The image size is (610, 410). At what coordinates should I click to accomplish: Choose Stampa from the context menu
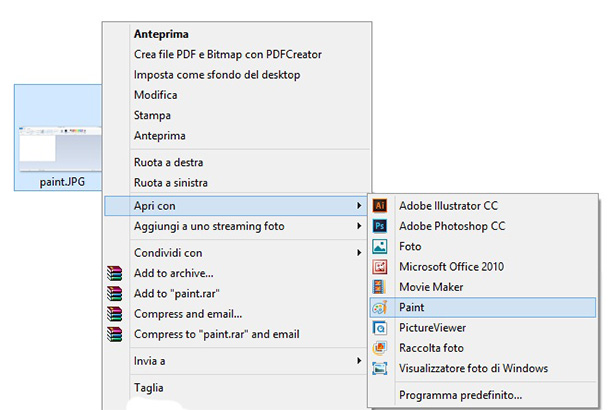(x=152, y=116)
